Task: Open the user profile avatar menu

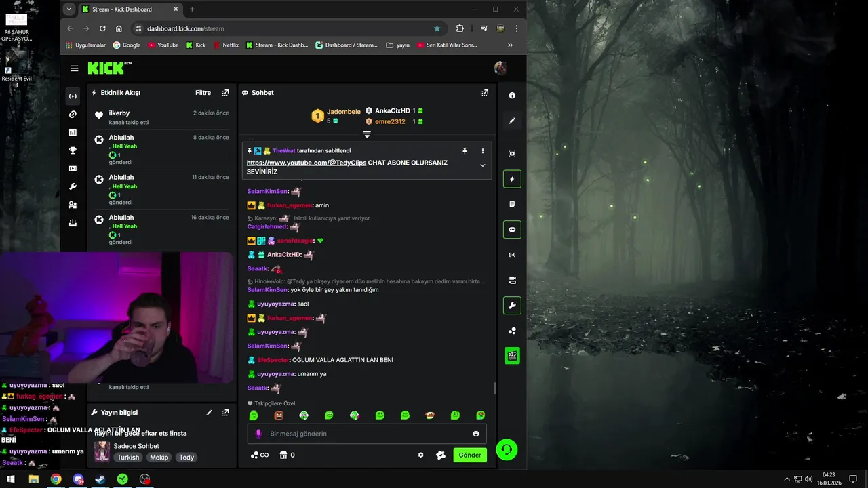Action: (500, 68)
